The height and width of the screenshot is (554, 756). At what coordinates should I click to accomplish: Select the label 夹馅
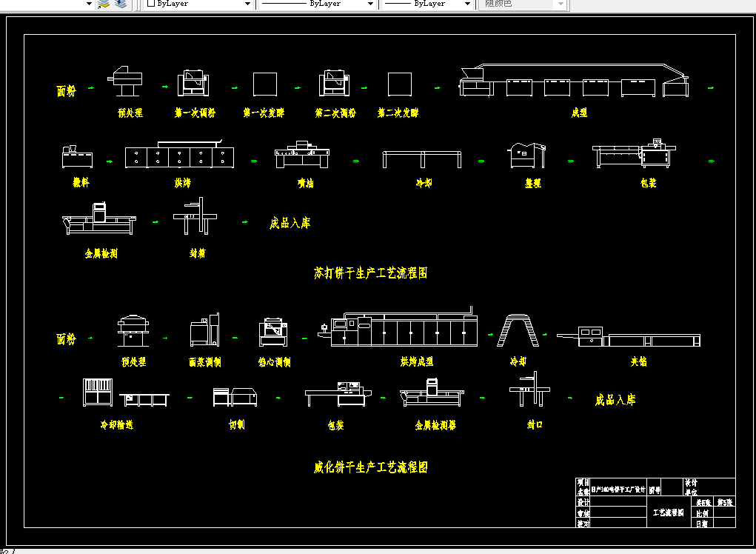638,361
